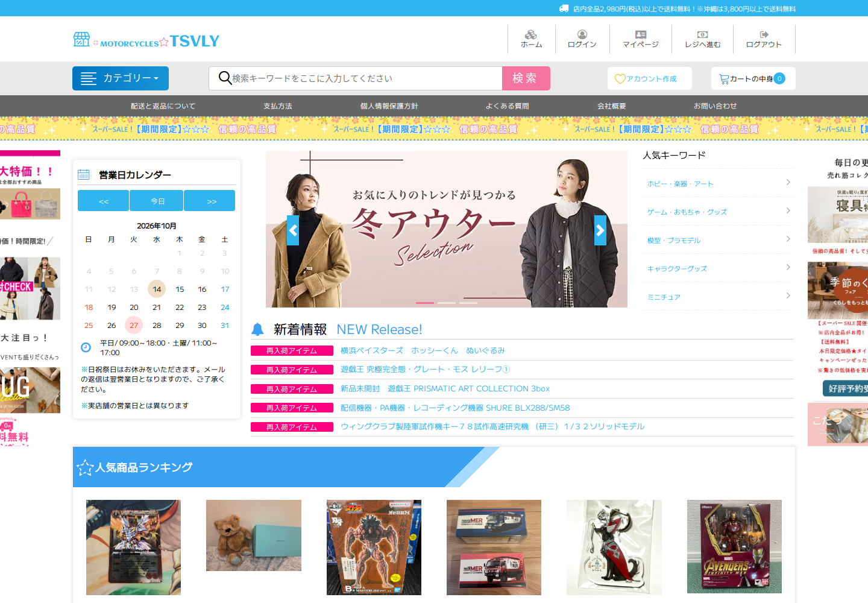Open the ログイン login icon
Viewport: 868px width, 603px height.
(x=582, y=34)
